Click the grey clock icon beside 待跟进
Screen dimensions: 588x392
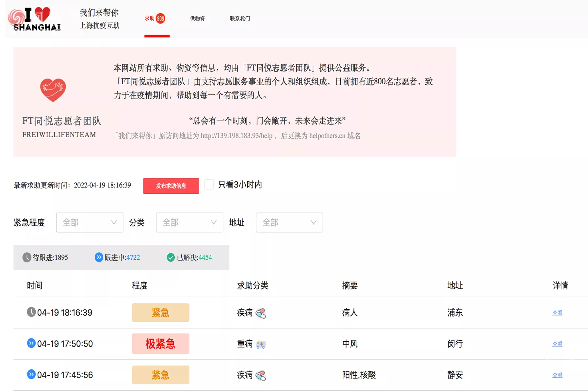tap(27, 257)
